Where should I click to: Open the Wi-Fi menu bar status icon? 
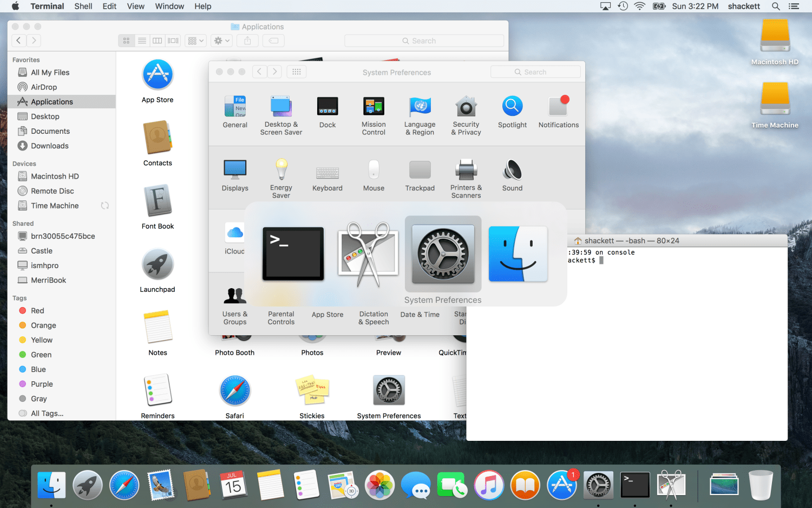pyautogui.click(x=640, y=6)
